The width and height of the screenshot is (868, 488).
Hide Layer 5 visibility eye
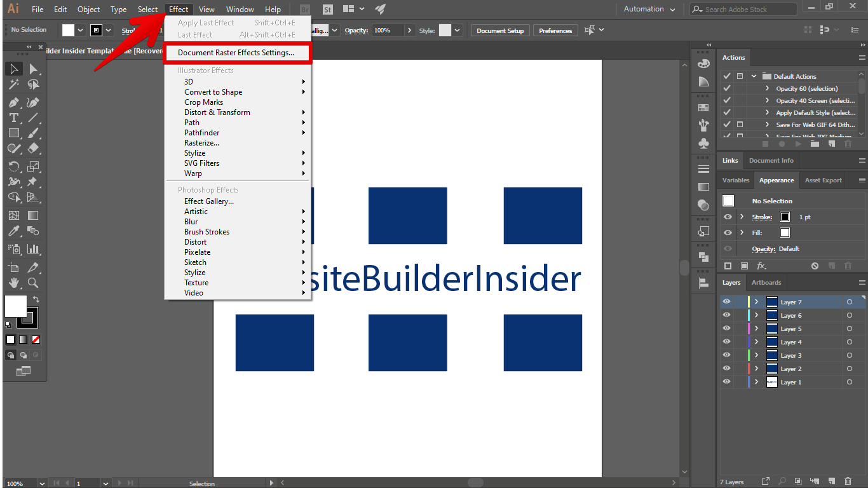[727, 329]
